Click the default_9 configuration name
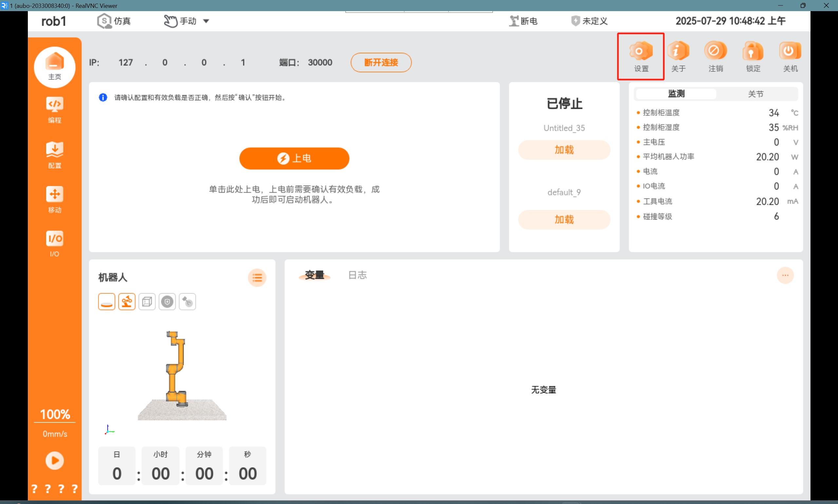838x504 pixels. click(564, 192)
